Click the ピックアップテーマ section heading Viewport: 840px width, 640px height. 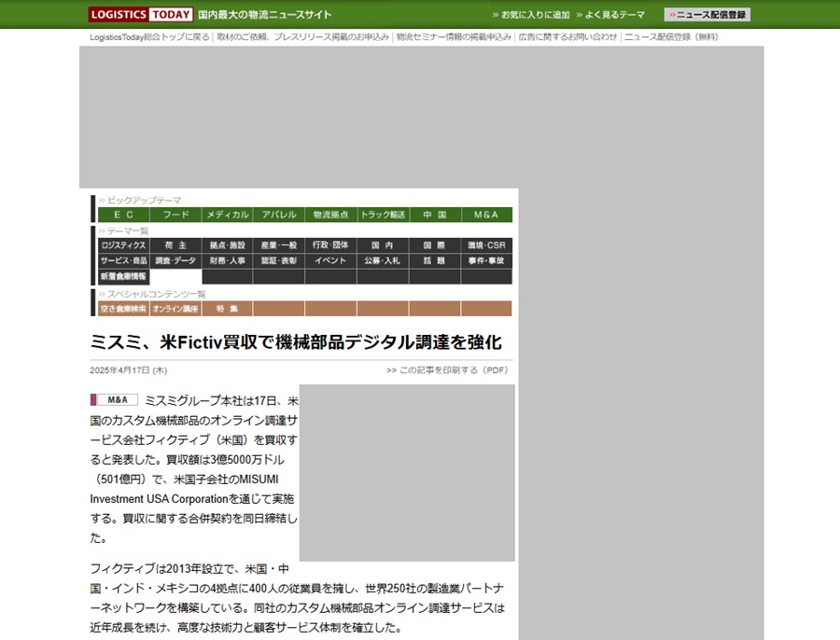click(x=140, y=201)
